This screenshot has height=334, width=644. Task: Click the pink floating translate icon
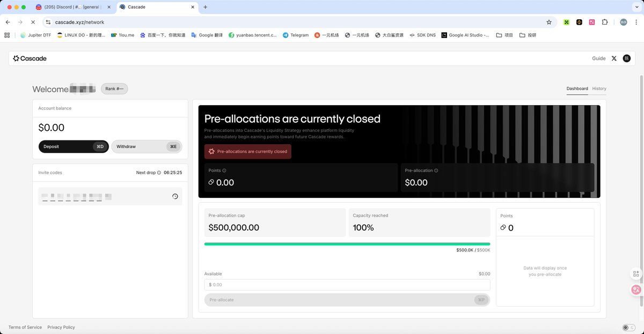636,290
